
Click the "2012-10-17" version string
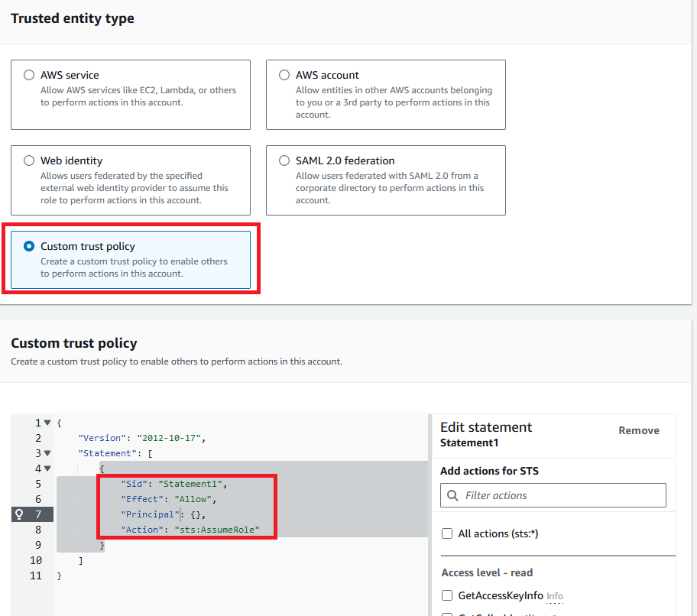click(x=170, y=438)
